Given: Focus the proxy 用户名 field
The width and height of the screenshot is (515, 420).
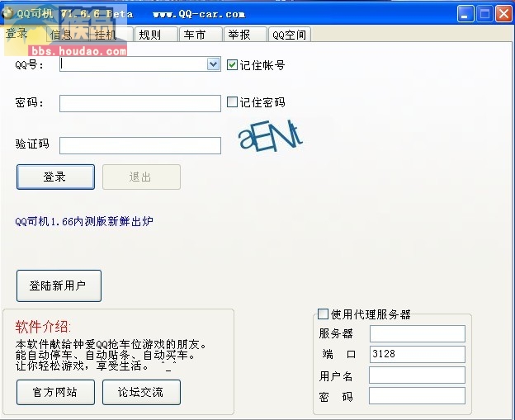Looking at the screenshot, I should pos(417,375).
